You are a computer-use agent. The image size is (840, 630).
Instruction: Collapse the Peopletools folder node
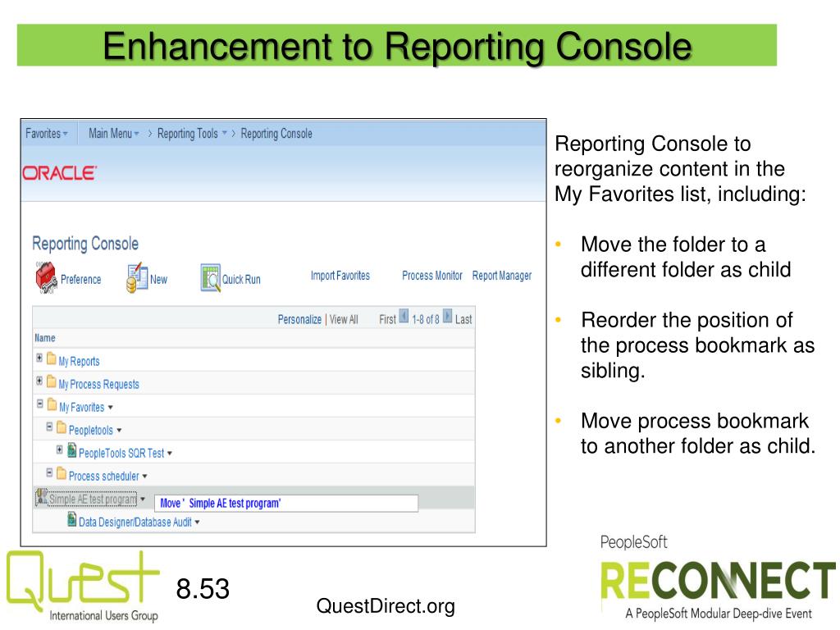coord(49,427)
